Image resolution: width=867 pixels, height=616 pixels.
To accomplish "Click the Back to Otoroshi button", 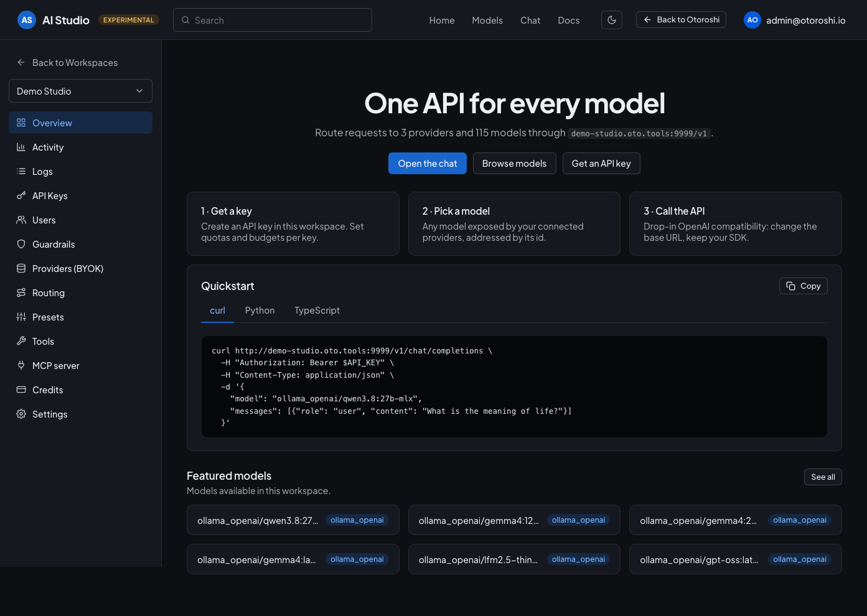I will click(681, 20).
